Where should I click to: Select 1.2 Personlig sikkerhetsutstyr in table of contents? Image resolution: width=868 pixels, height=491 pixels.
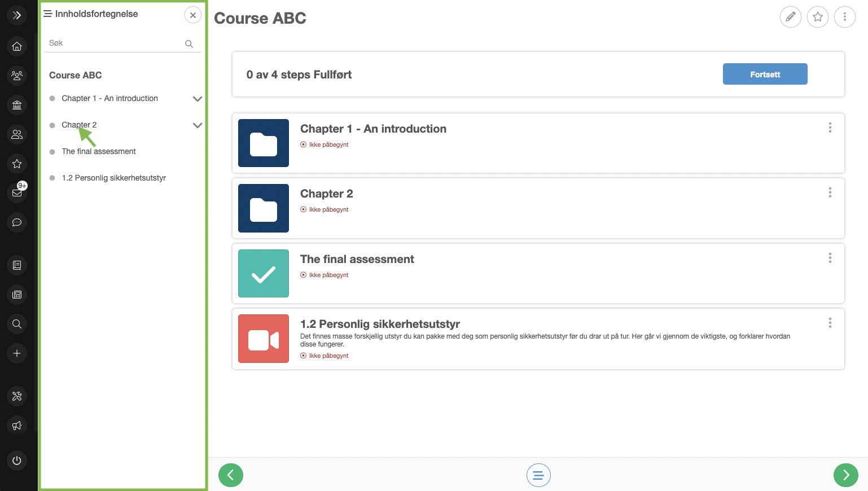click(114, 177)
